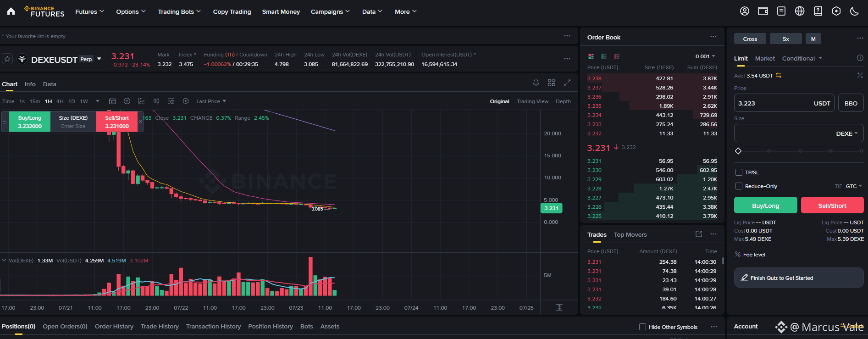Expand more timeframe intervals dropdown
Viewport: 868px width, 339px height.
pos(98,101)
